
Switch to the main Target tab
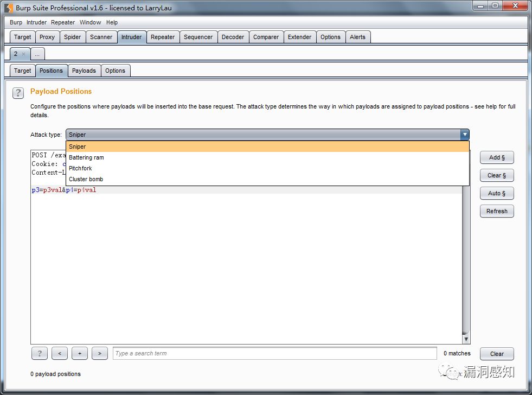tap(22, 37)
